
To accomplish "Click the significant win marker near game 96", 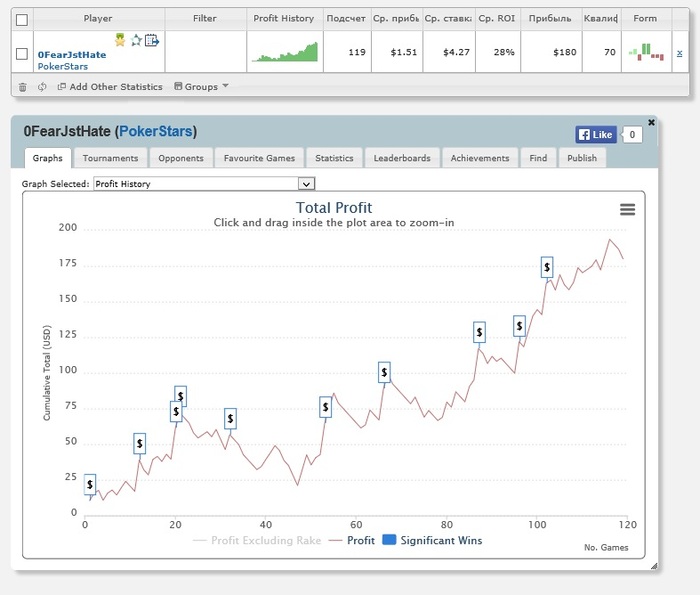I will point(519,326).
